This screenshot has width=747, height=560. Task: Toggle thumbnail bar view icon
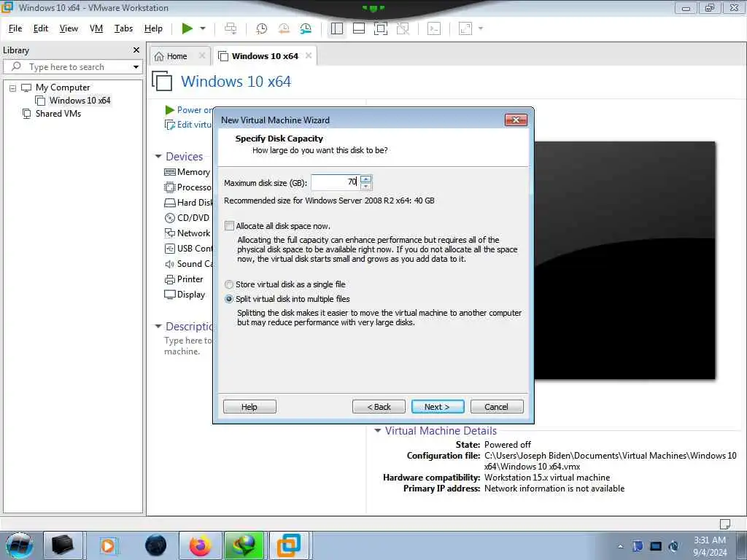(359, 28)
